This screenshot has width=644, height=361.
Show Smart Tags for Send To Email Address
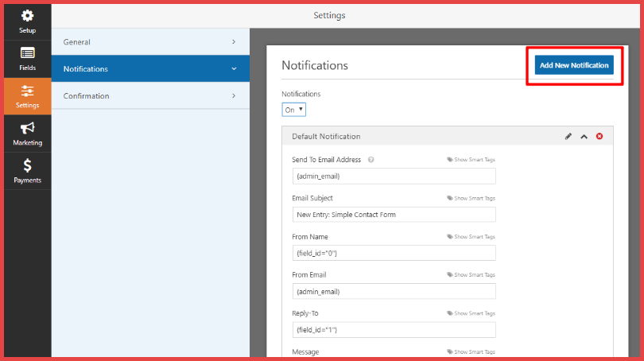point(471,160)
